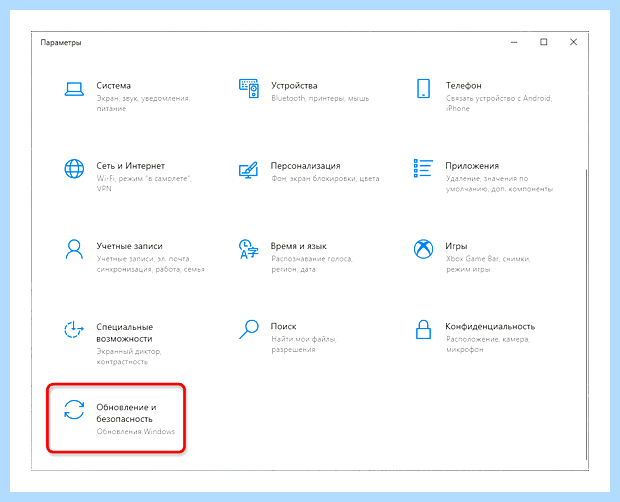Open the Устройства category title

pyautogui.click(x=294, y=86)
